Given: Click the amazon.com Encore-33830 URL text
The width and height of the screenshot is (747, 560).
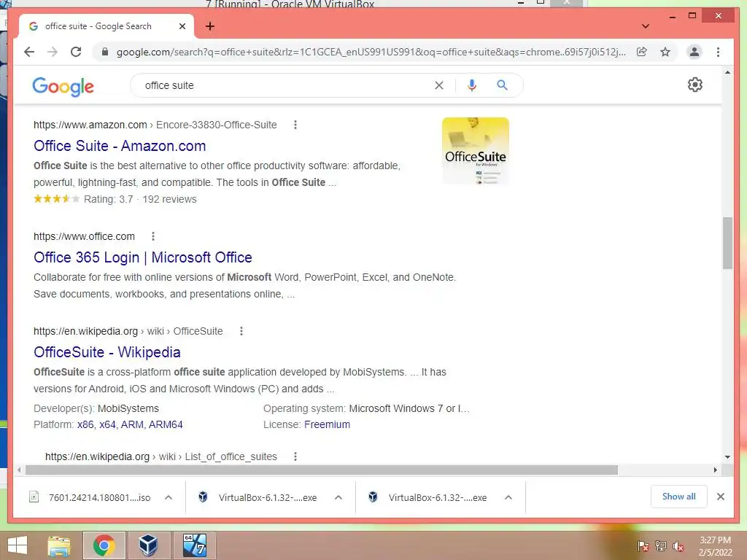Looking at the screenshot, I should (x=155, y=125).
